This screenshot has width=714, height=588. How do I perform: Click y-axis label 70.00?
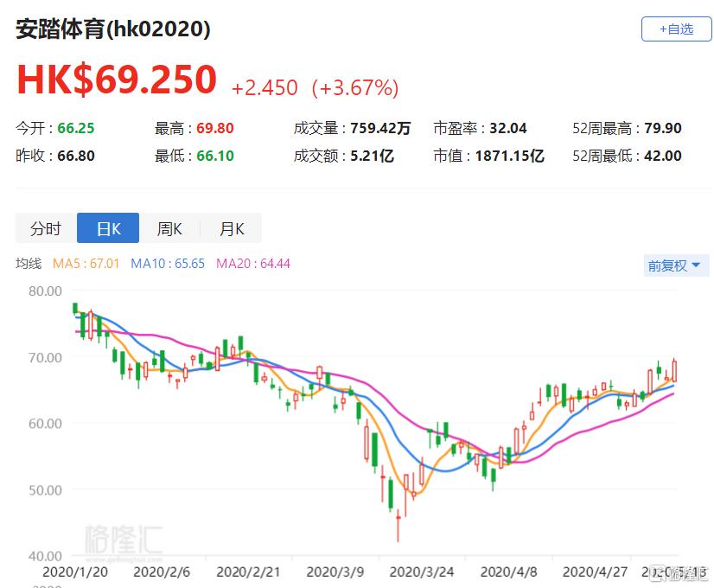coord(45,357)
